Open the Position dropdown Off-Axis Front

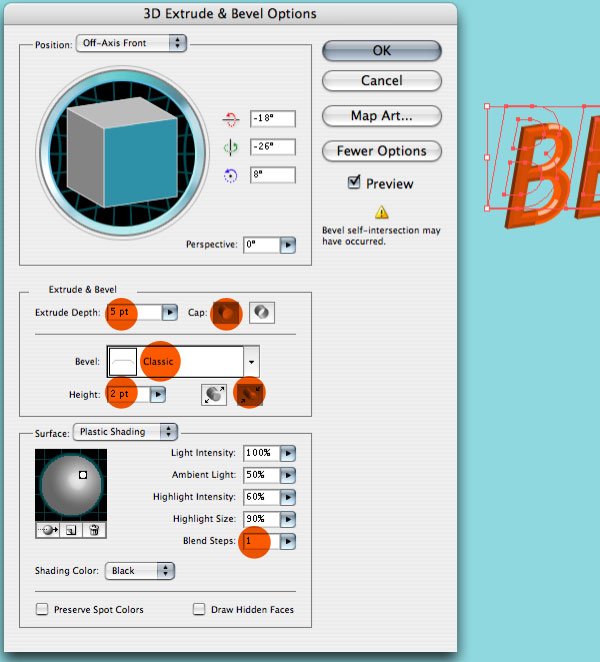(131, 43)
